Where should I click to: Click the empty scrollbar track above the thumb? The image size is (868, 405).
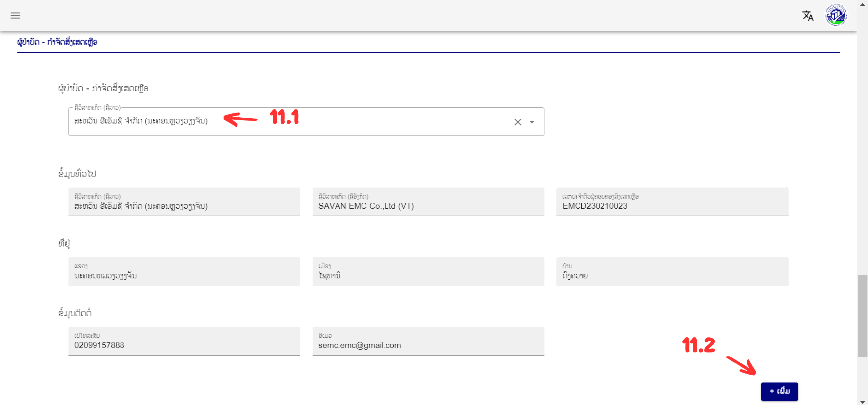(x=862, y=147)
